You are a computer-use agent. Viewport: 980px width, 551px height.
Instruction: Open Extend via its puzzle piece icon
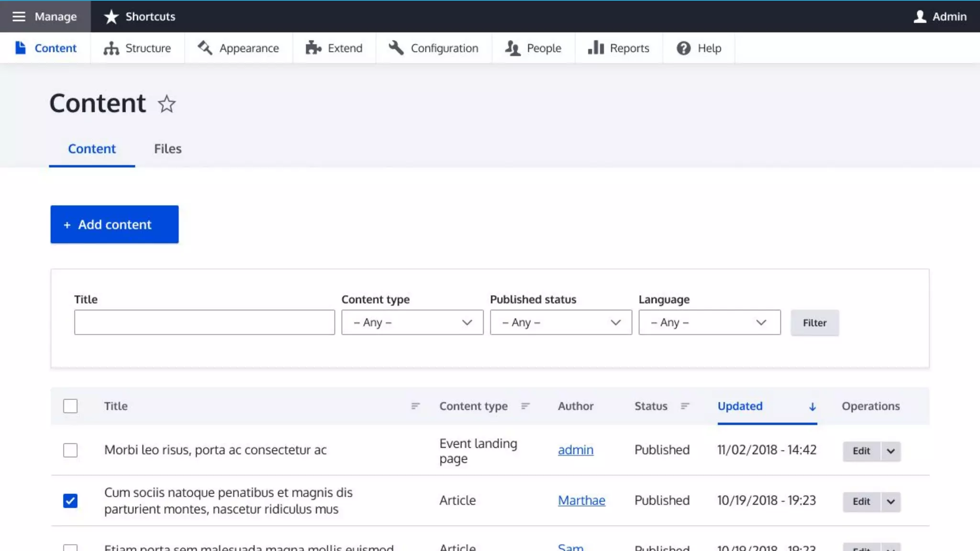pyautogui.click(x=313, y=48)
